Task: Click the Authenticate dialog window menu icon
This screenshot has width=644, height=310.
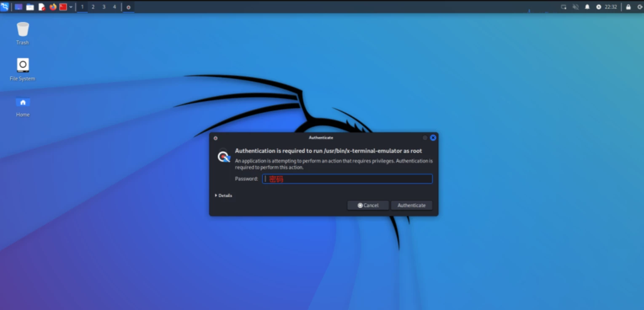Action: 216,138
